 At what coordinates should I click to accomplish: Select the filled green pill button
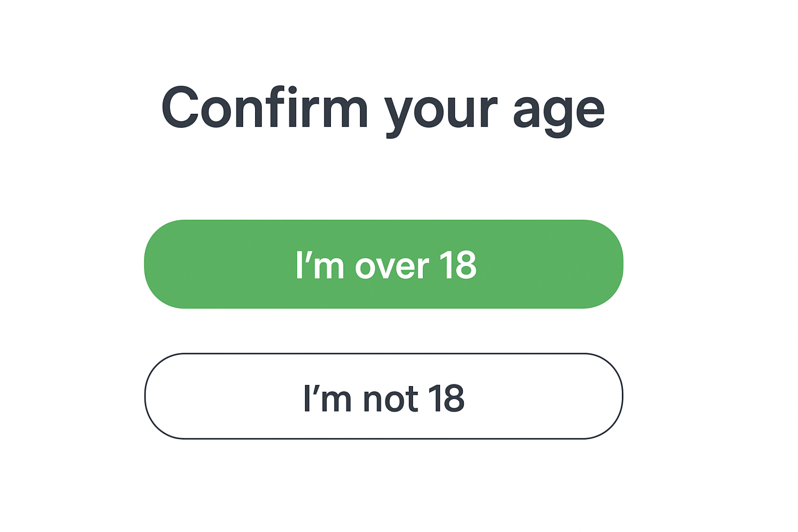coord(383,264)
